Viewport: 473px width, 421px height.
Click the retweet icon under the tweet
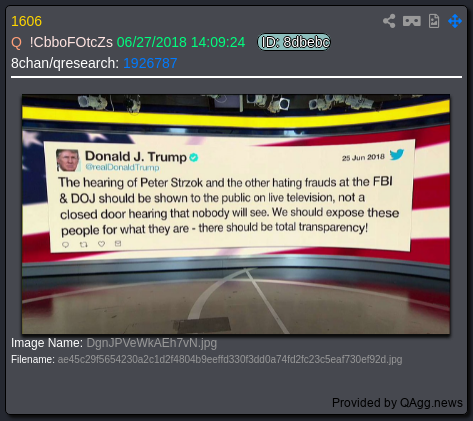[84, 245]
